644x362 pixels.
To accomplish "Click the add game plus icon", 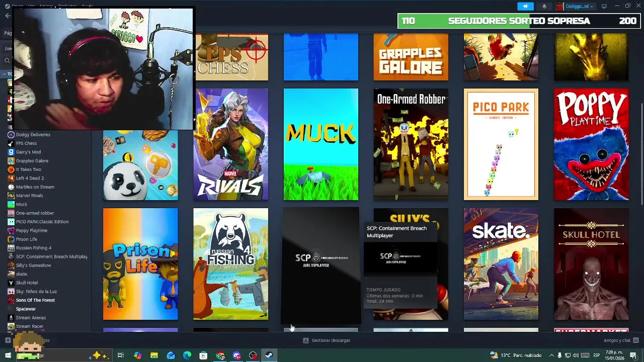I will tap(8, 340).
